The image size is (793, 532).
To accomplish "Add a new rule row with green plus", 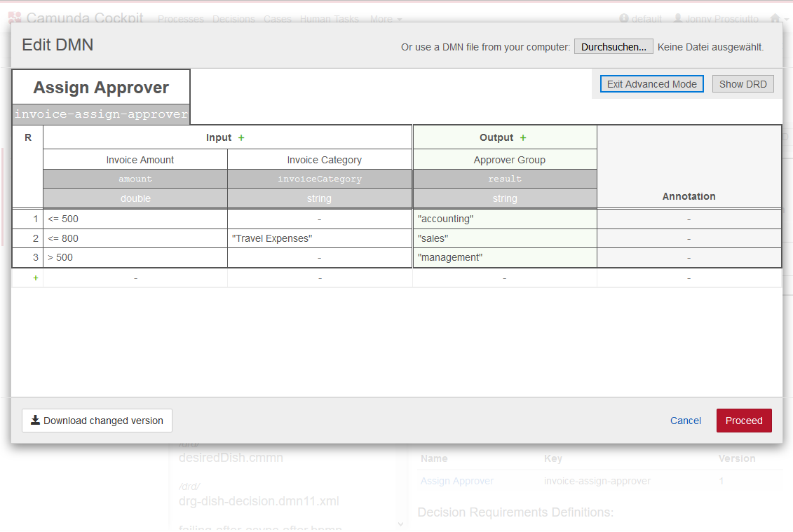I will tap(35, 278).
